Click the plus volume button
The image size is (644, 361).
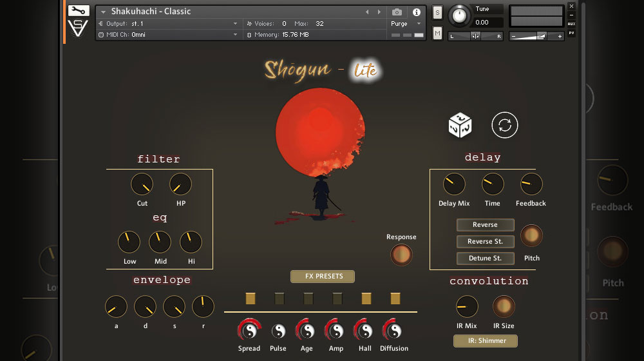(x=560, y=37)
